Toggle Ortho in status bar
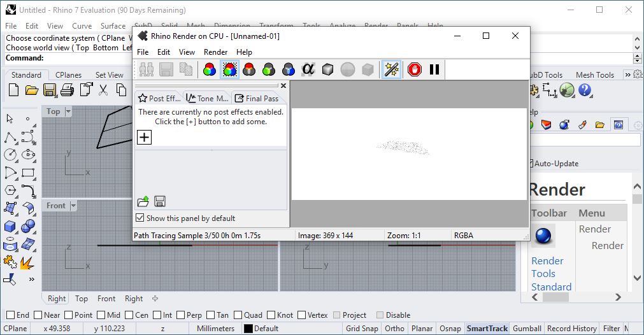This screenshot has height=335, width=644. coord(395,329)
